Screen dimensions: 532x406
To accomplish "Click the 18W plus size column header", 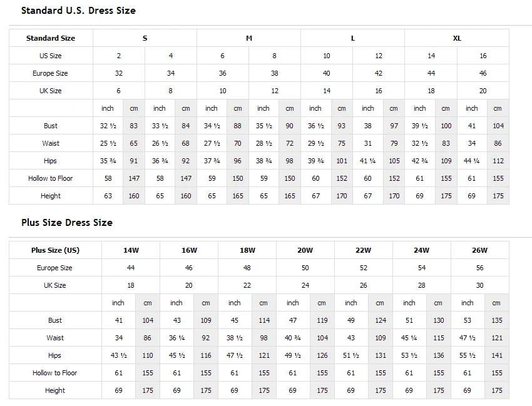I will (247, 250).
